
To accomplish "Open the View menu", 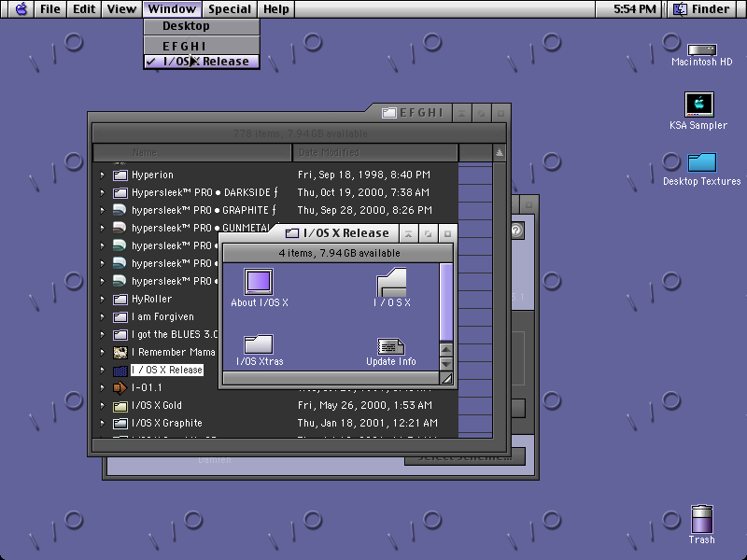I will (x=121, y=8).
